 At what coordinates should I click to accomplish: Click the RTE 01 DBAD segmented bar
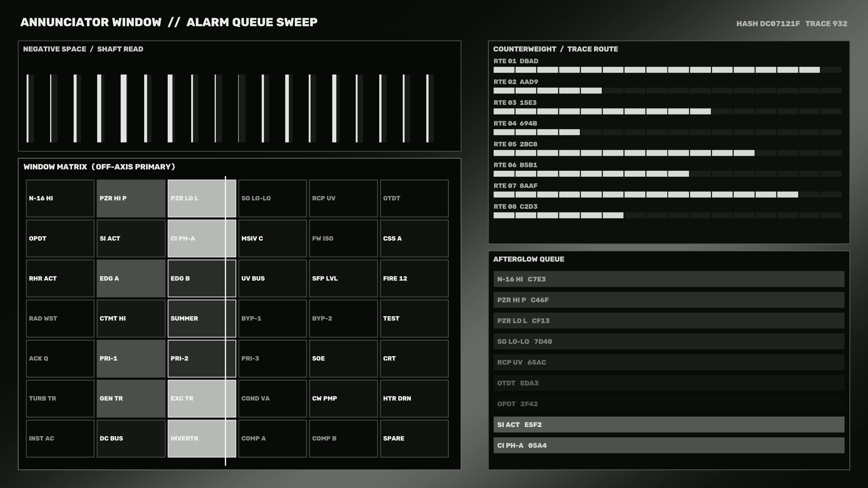pos(668,70)
